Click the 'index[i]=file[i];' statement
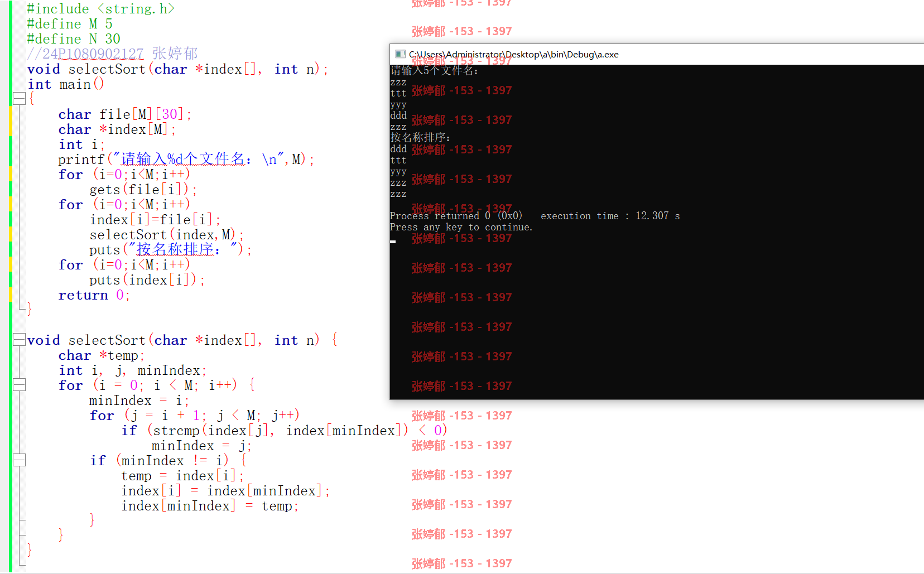Screen dimensions: 924x574 (x=155, y=220)
